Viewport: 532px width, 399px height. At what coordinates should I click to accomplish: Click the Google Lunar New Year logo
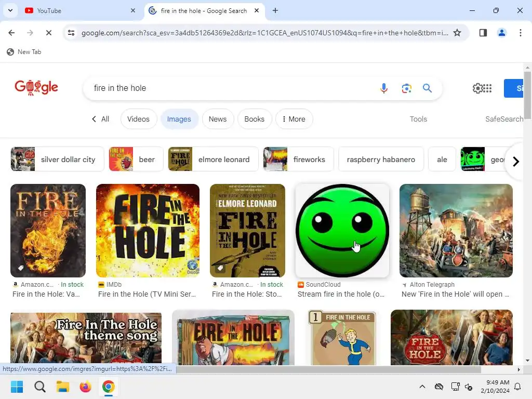[x=36, y=87]
